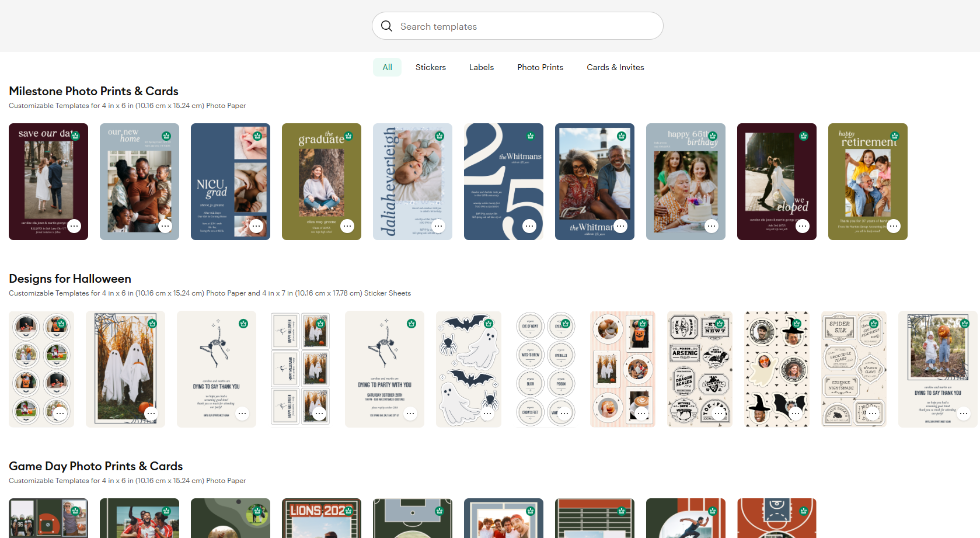980x538 pixels.
Task: Open the Whitmans 25 anniversary template
Action: [x=504, y=182]
